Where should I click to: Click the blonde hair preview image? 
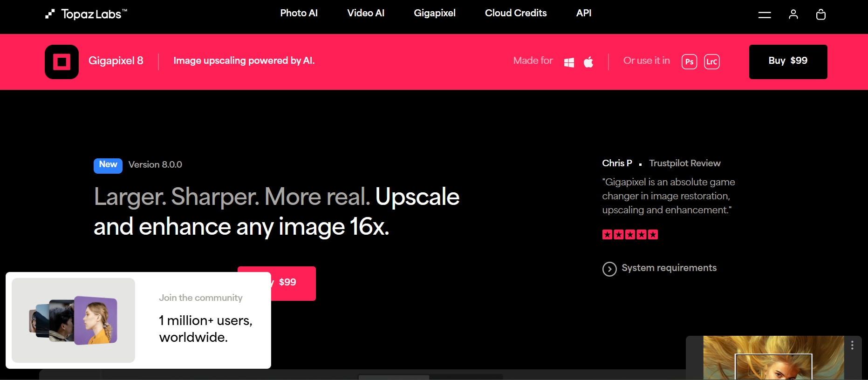coord(773,358)
